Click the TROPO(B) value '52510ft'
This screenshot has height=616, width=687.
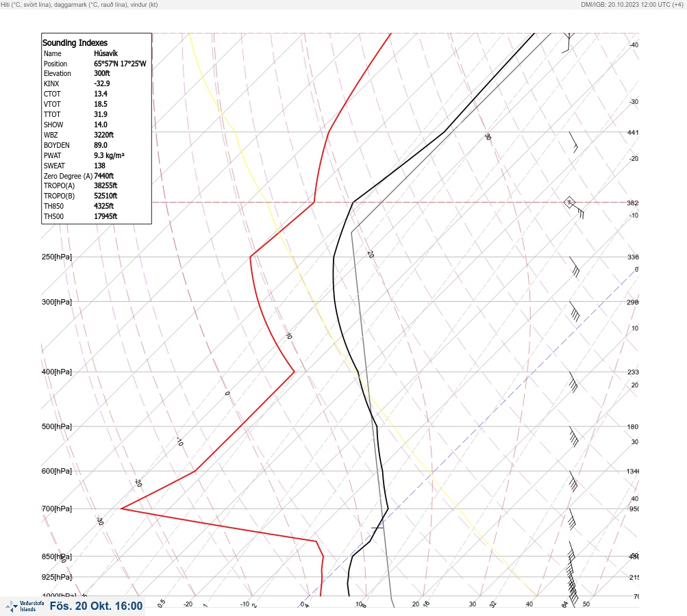(105, 196)
